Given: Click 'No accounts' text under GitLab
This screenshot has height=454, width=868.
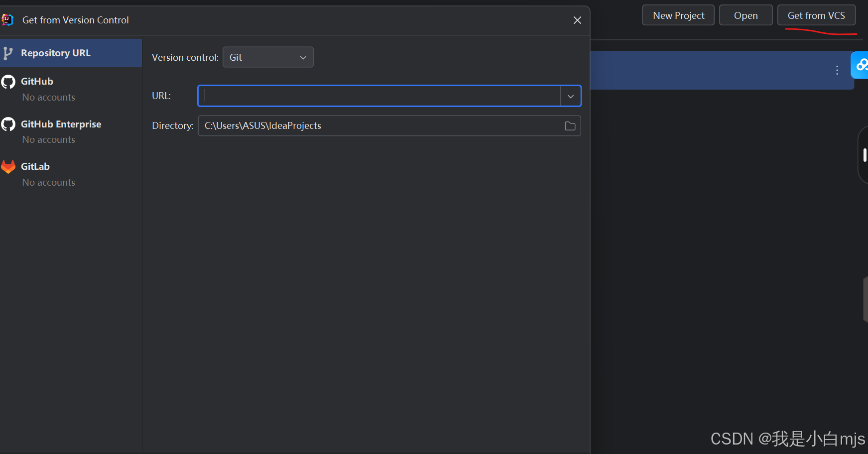Looking at the screenshot, I should coord(49,183).
